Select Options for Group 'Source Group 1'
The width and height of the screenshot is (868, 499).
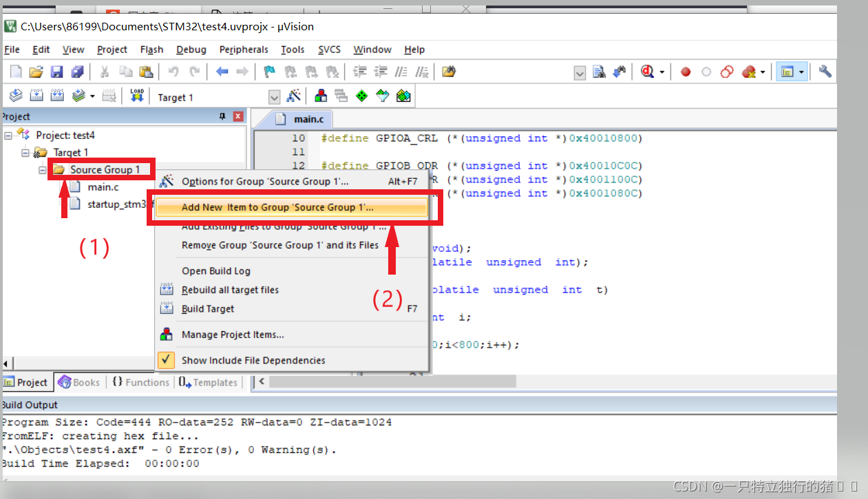(x=292, y=182)
